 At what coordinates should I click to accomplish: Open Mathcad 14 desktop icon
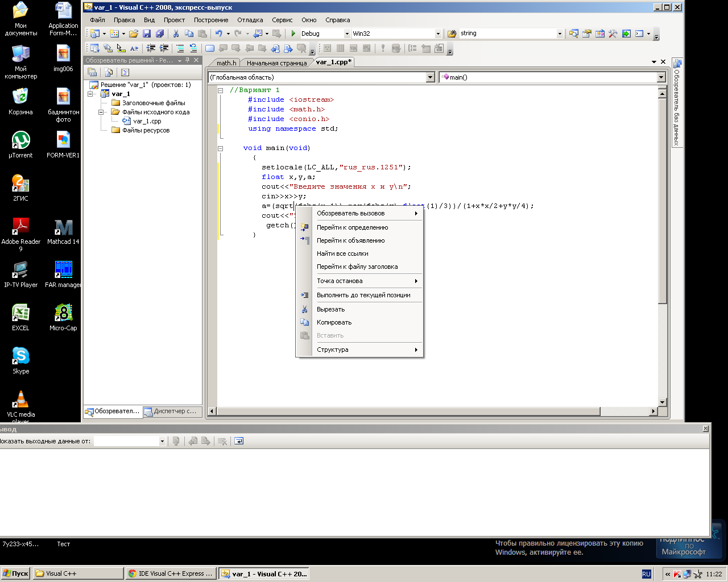[x=63, y=232]
